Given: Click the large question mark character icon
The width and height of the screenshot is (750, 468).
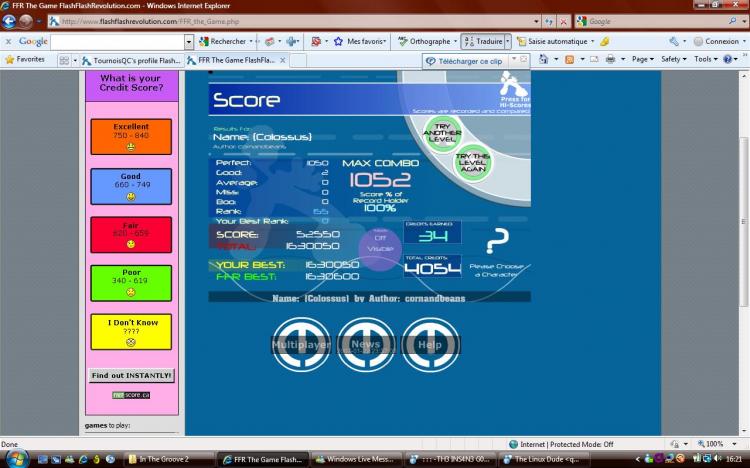Looking at the screenshot, I should click(497, 241).
